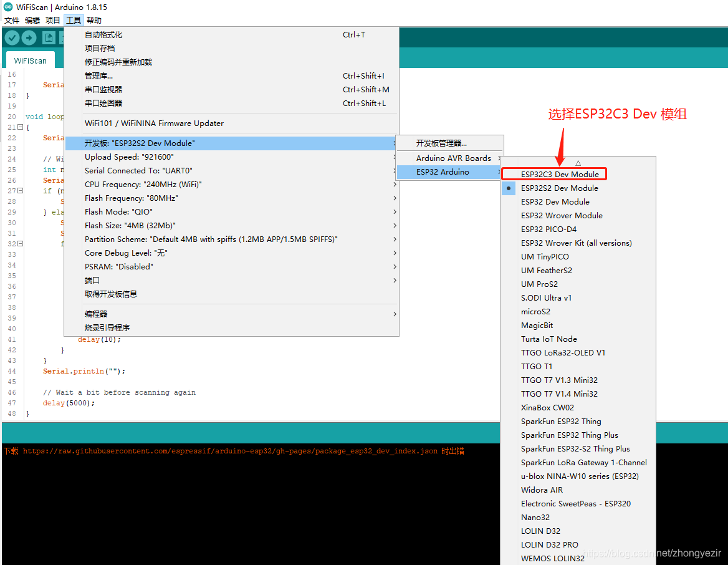
Task: Open 管理库... library manager
Action: click(232, 75)
